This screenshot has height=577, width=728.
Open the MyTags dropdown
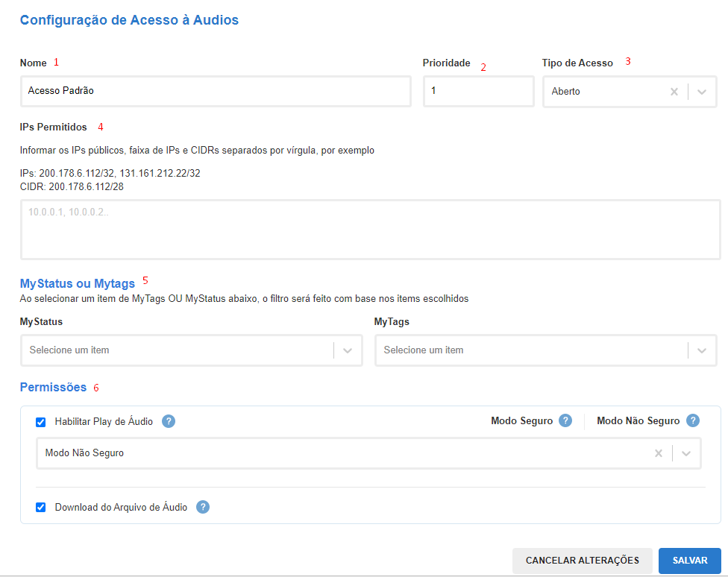(545, 350)
